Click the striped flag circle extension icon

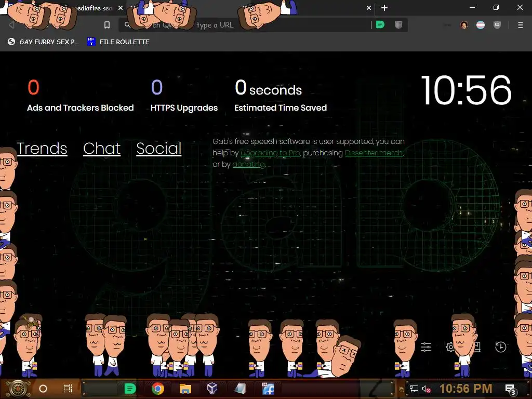coord(481,25)
